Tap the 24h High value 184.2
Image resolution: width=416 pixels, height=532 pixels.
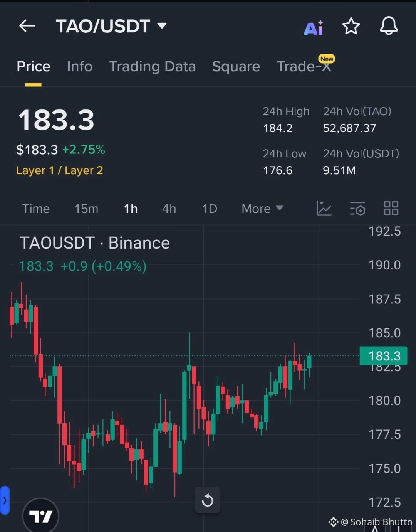[278, 128]
